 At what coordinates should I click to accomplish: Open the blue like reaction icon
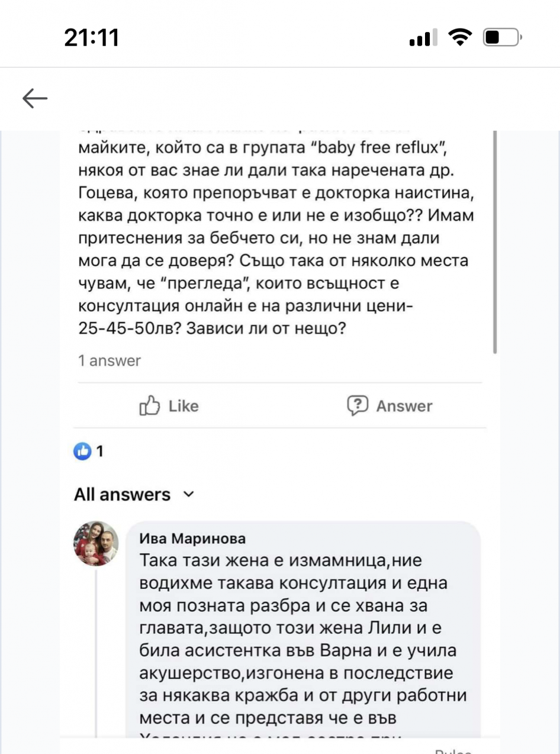(x=82, y=452)
